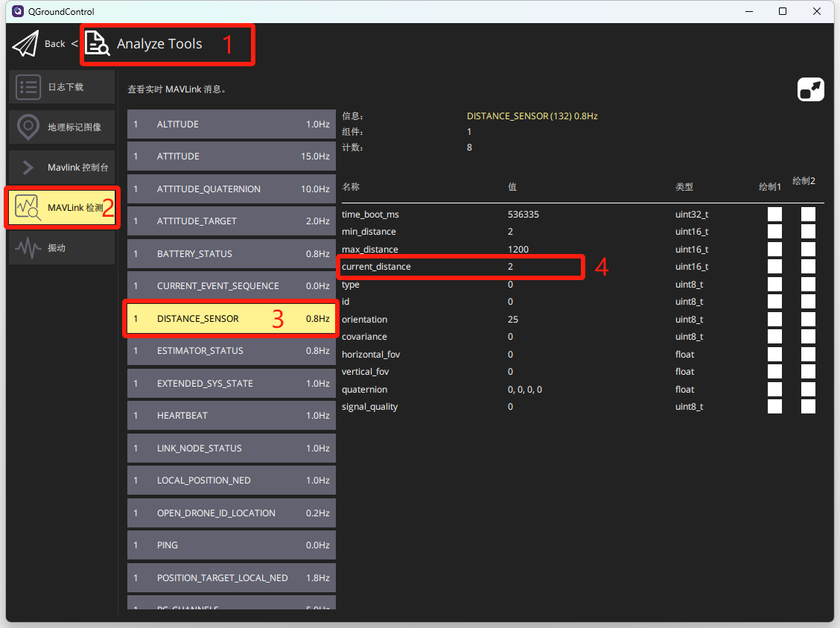Select the CURRENT_EVENT_SEQUENCE message
The height and width of the screenshot is (628, 840).
coord(232,286)
